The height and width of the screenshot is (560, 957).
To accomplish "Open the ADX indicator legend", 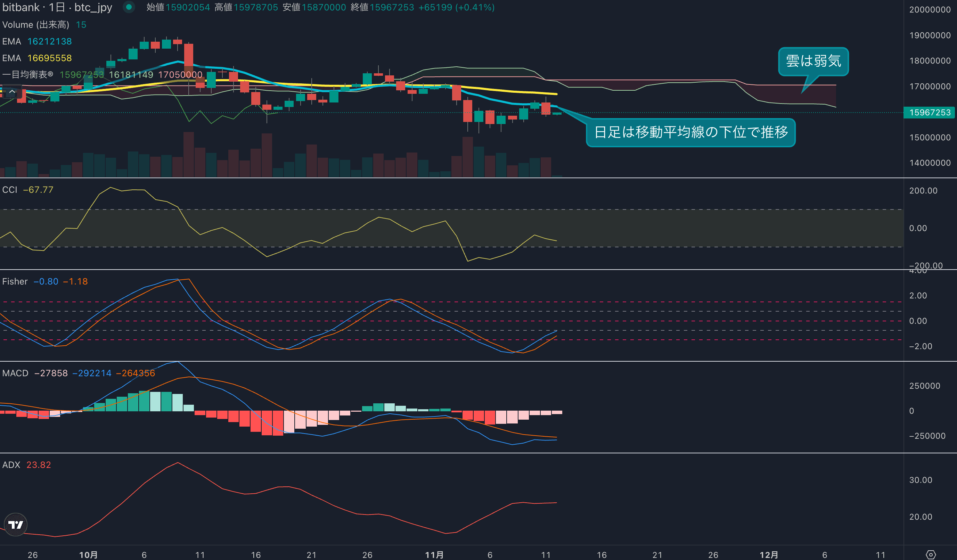I will (x=11, y=465).
